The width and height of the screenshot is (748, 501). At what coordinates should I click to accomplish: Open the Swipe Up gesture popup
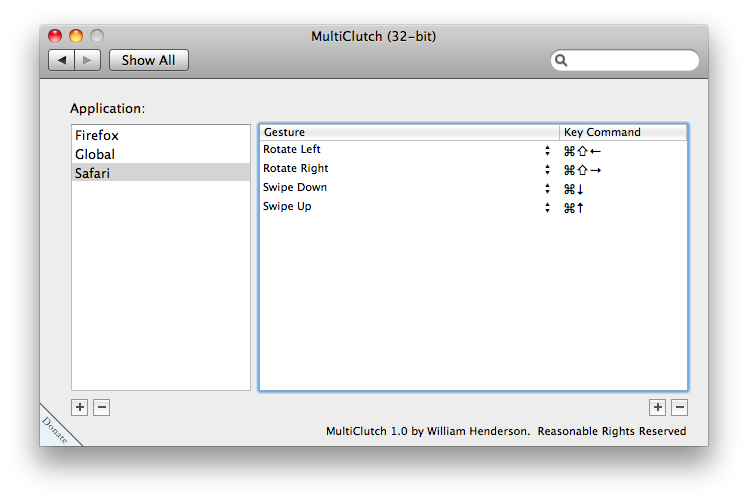click(547, 208)
